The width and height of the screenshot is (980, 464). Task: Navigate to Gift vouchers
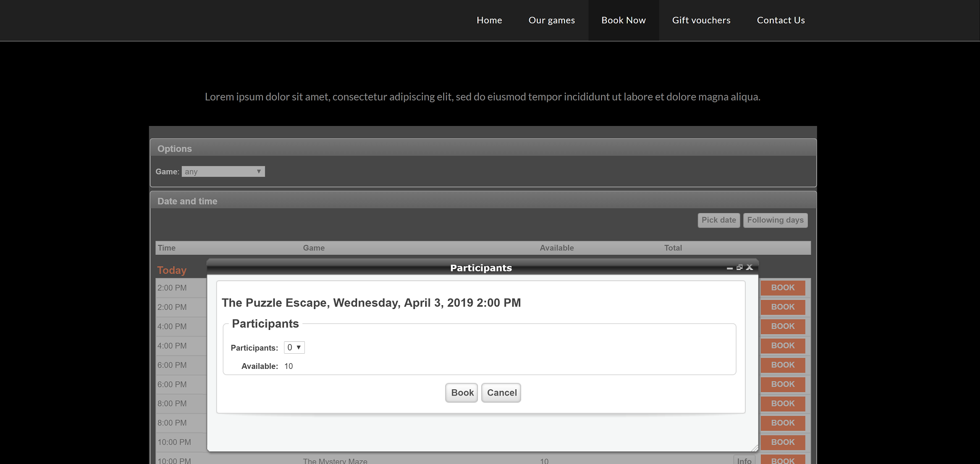pyautogui.click(x=701, y=20)
